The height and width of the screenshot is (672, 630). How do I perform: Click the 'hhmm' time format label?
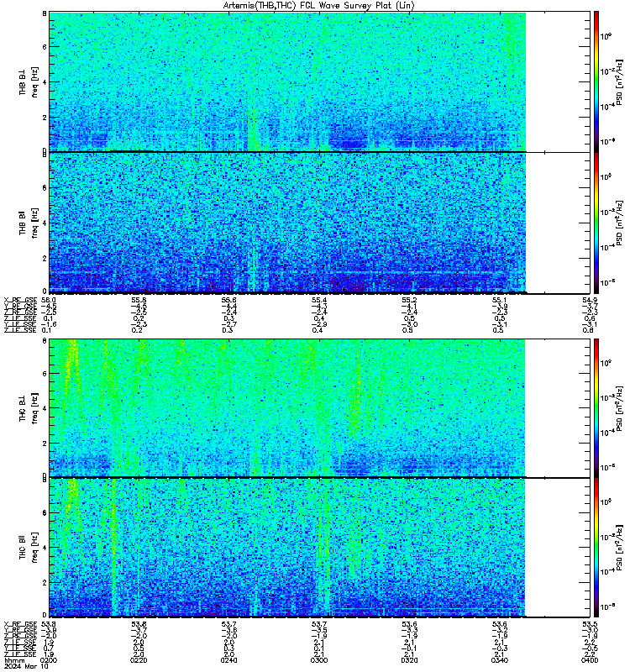coord(14,661)
